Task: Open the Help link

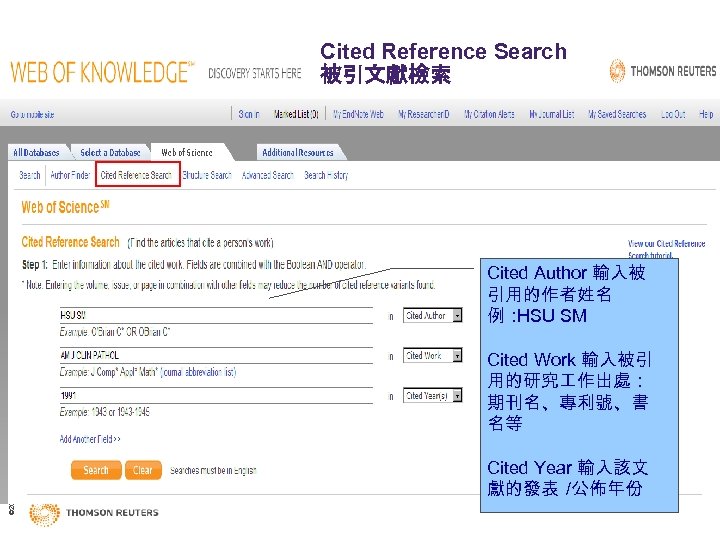Action: click(x=706, y=114)
